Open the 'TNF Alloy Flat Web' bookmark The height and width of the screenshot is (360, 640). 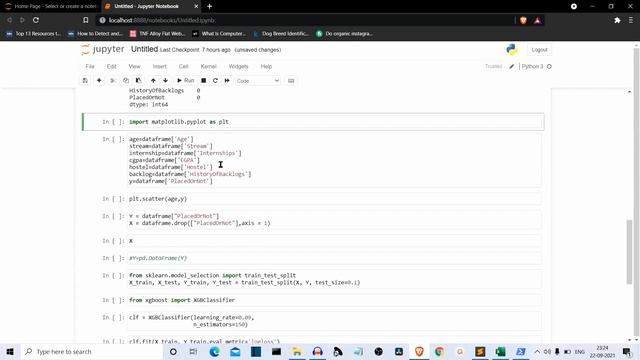(x=158, y=34)
